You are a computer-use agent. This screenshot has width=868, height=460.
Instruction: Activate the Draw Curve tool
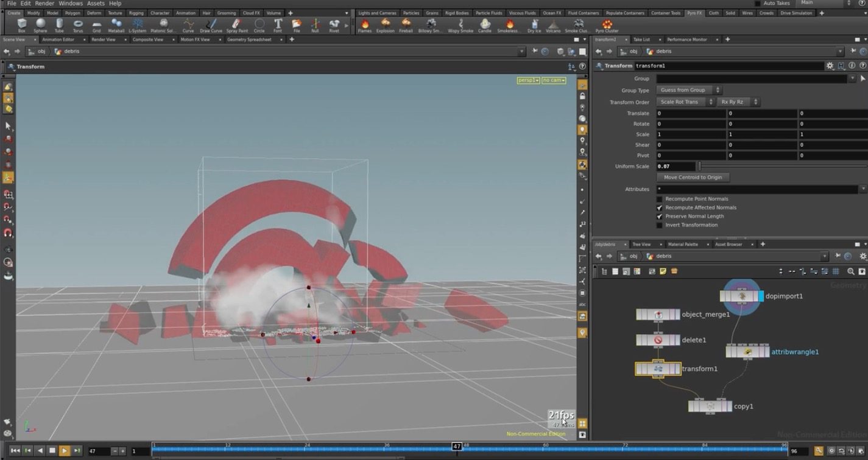point(211,26)
